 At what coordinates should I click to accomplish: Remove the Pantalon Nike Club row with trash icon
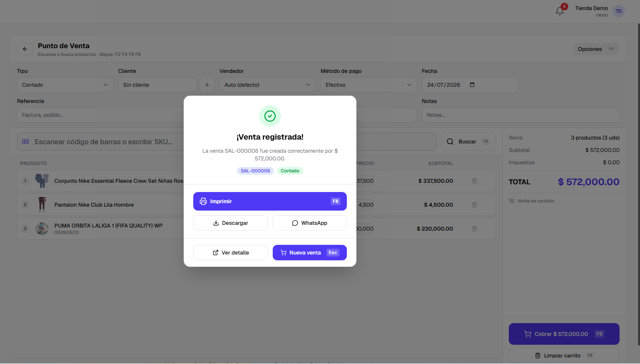[x=475, y=205]
